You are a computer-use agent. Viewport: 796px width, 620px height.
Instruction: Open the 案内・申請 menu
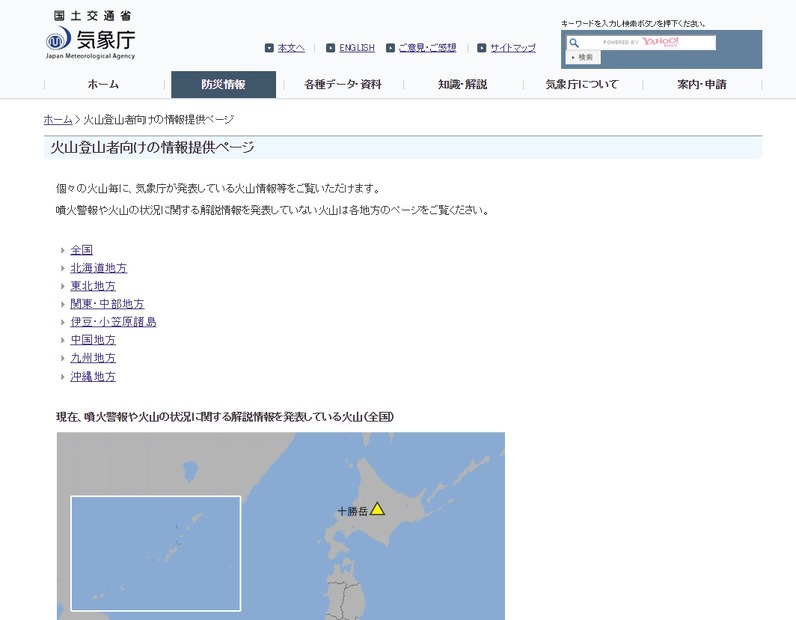(701, 85)
